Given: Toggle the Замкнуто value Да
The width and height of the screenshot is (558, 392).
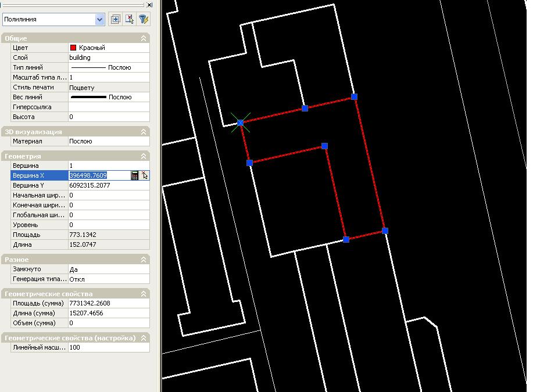Looking at the screenshot, I should click(108, 269).
